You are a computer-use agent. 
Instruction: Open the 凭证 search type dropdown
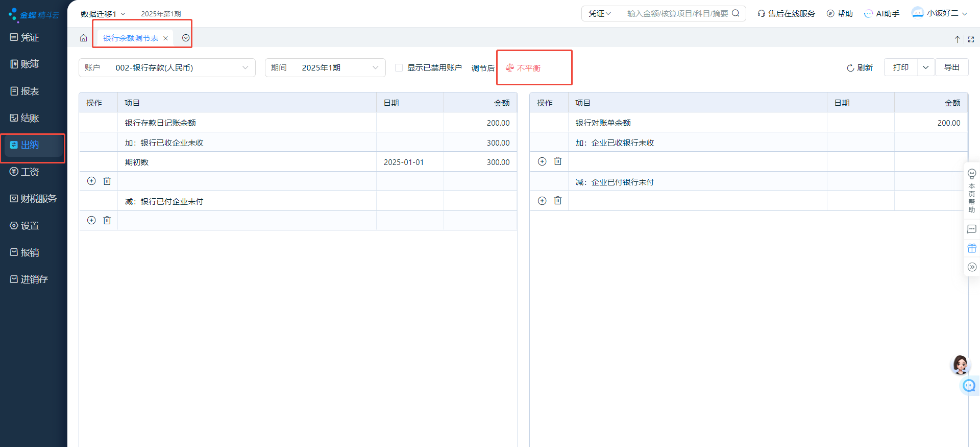[x=600, y=14]
